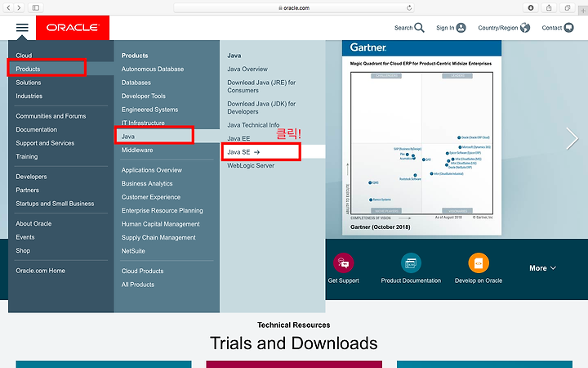This screenshot has height=368, width=588.
Task: Select Autonomous Database product
Action: [153, 69]
